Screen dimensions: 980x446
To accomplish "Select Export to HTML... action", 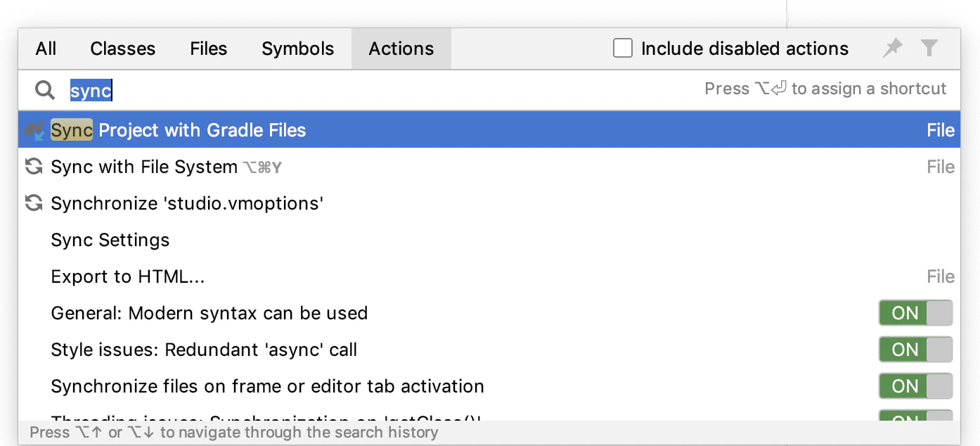I will [x=489, y=276].
